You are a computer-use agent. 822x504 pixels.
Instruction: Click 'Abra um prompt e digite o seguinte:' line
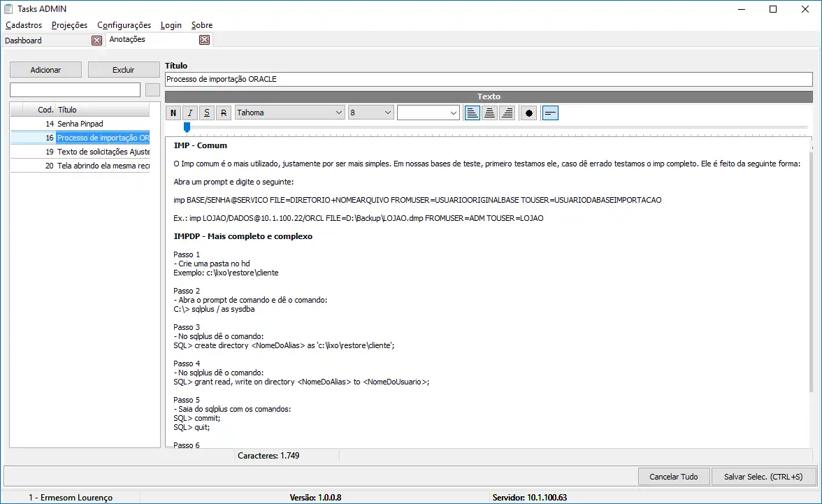click(233, 182)
